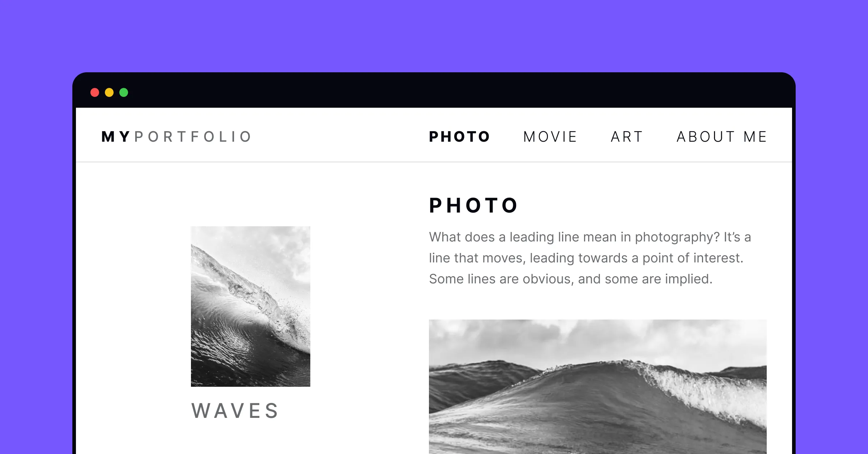868x454 pixels.
Task: Click the bold MY in the logo
Action: 116,137
